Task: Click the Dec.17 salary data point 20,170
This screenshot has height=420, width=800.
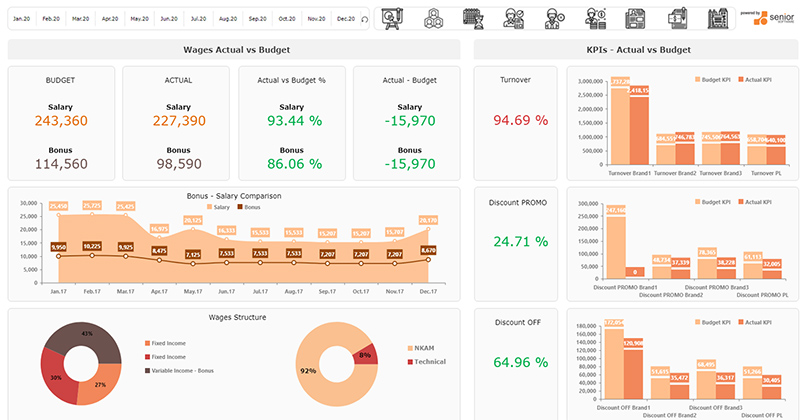Action: (x=428, y=229)
